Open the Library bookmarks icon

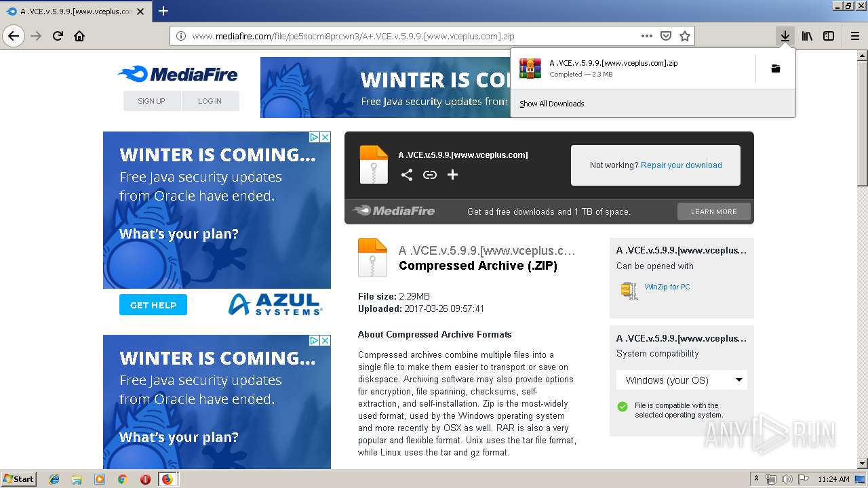pyautogui.click(x=807, y=36)
